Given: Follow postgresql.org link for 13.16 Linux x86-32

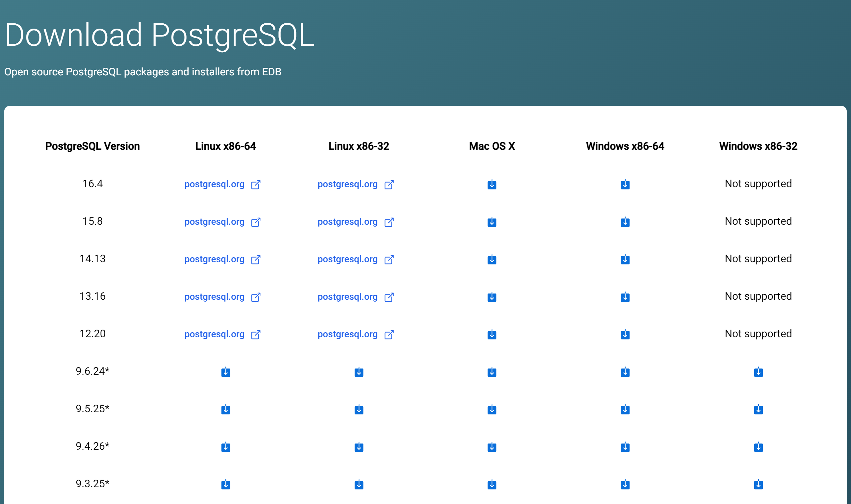Looking at the screenshot, I should tap(347, 297).
